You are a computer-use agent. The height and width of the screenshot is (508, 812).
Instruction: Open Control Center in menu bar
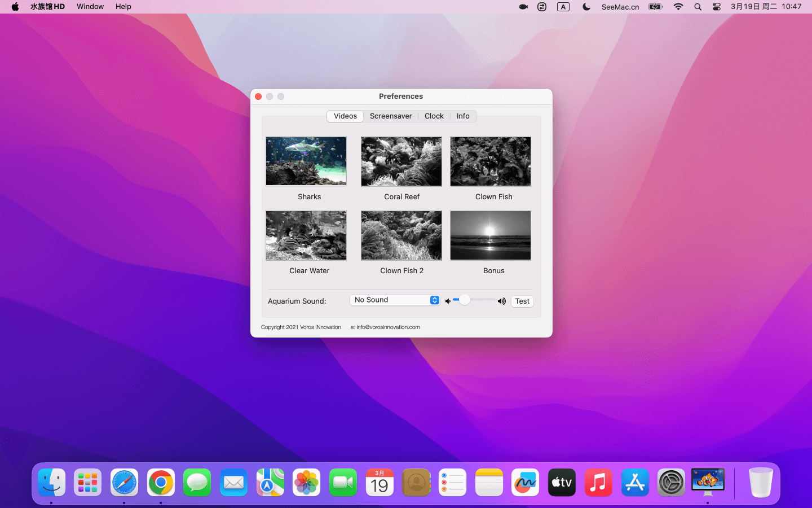(717, 7)
